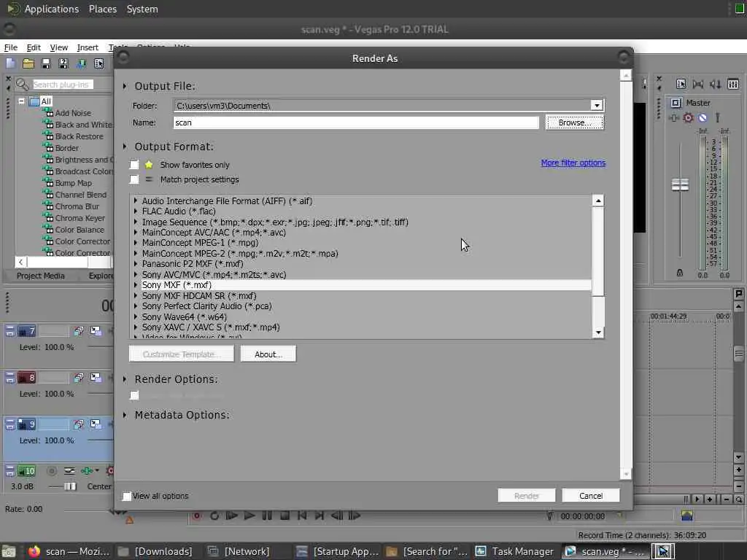The height and width of the screenshot is (560, 747).
Task: Open a project with the folder icon
Action: [x=28, y=63]
